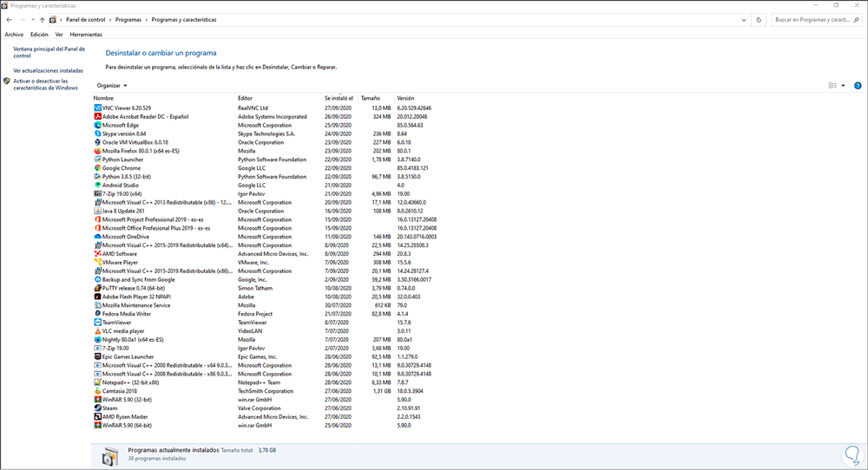Screen dimensions: 868x470
Task: Select WinRAR 5.90 (32-bit) entry
Action: click(266, 399)
